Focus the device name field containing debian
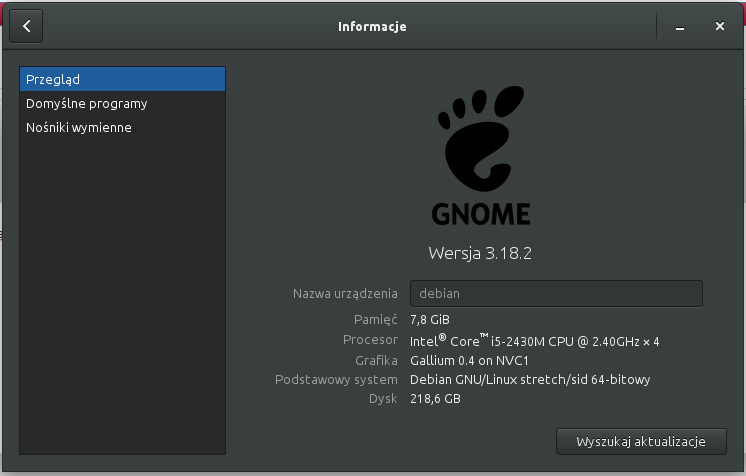746x476 pixels. [x=556, y=293]
